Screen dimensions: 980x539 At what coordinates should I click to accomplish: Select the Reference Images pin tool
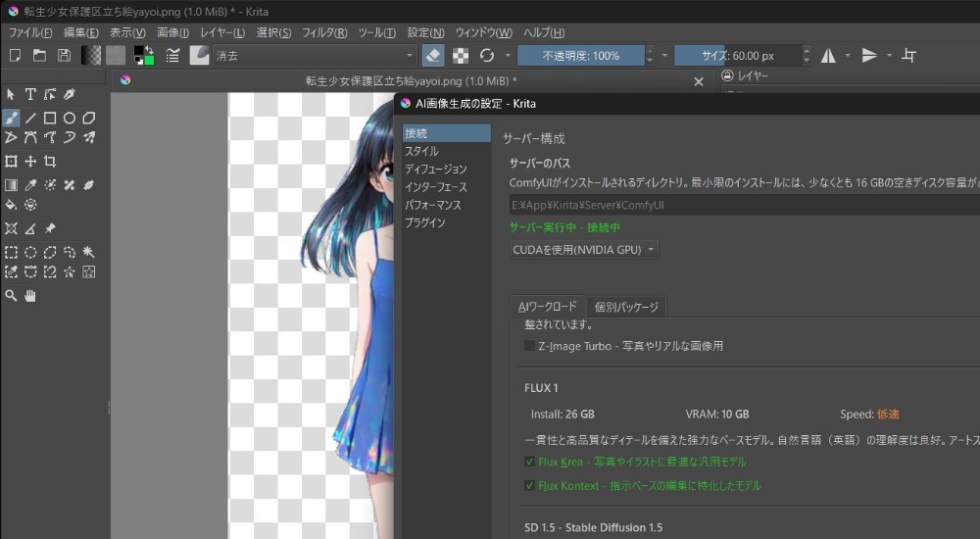50,228
